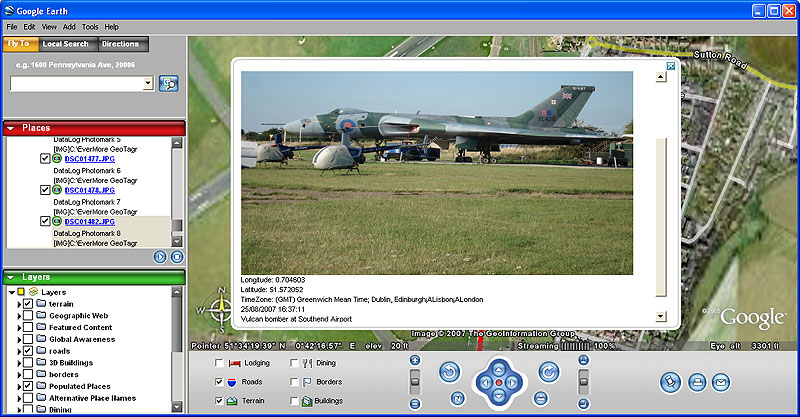The height and width of the screenshot is (417, 800).
Task: Reset the view to north with N button
Action: 458,398
